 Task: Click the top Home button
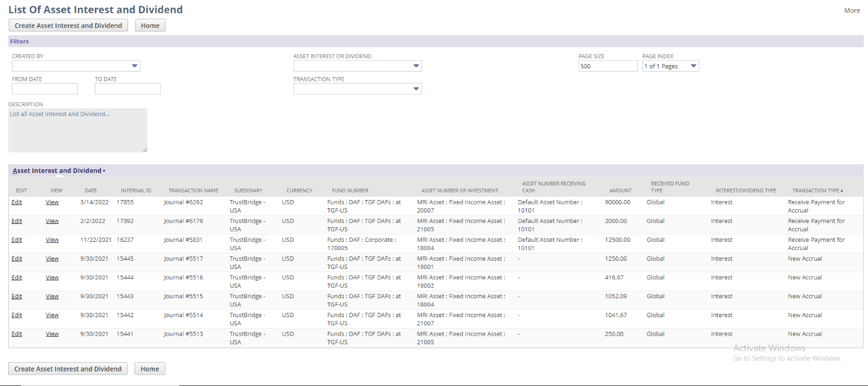150,25
